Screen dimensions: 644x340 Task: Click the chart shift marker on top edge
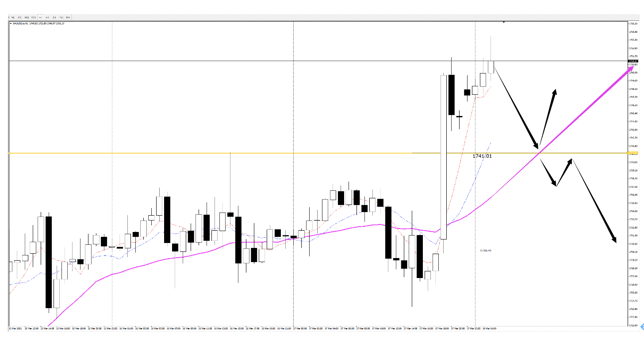(504, 22)
